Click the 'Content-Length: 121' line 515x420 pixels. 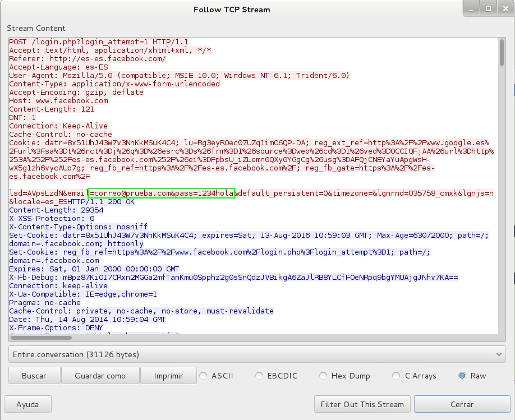(x=52, y=109)
